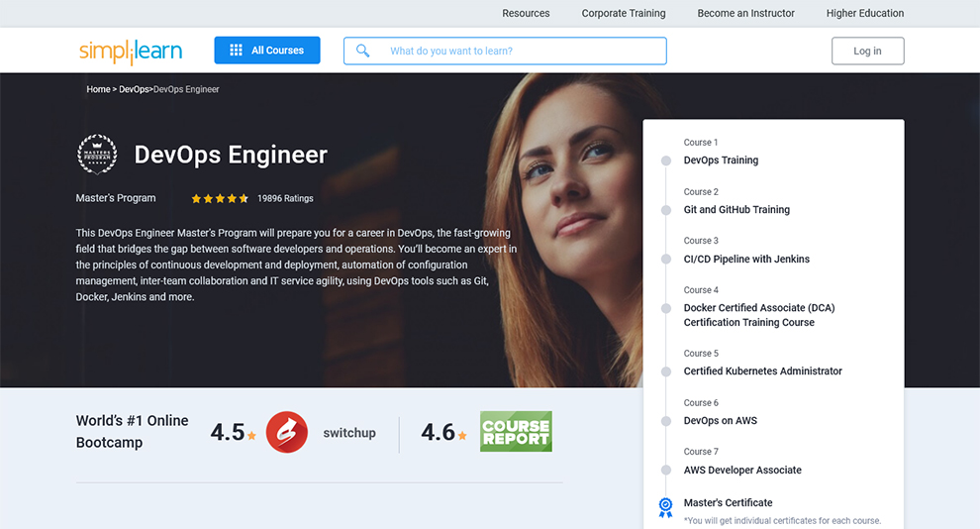The image size is (980, 529).
Task: Select the Course 4 timeline dot
Action: [666, 308]
